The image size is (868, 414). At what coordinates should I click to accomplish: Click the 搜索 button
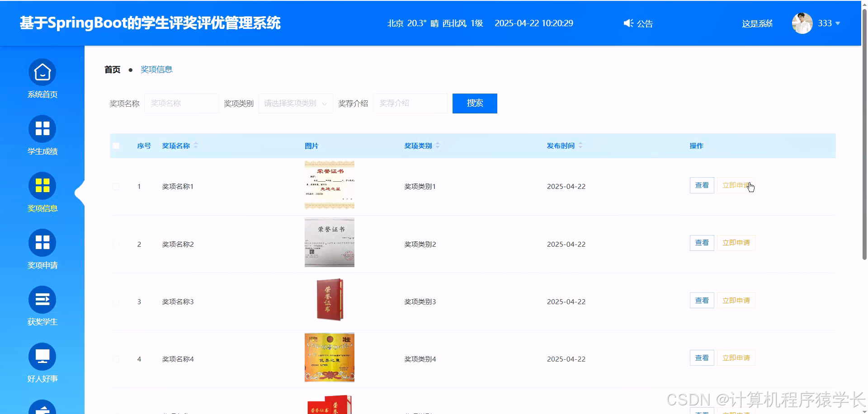pyautogui.click(x=475, y=103)
